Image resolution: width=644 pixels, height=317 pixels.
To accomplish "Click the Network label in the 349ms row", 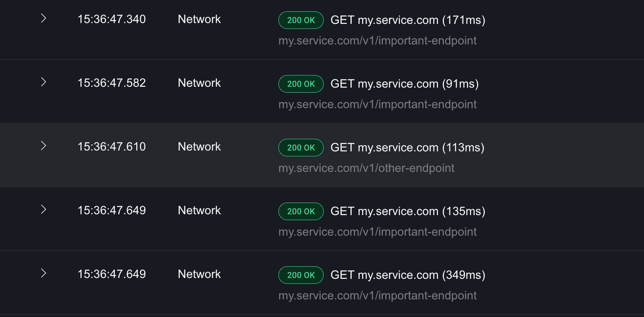I will click(x=199, y=274).
